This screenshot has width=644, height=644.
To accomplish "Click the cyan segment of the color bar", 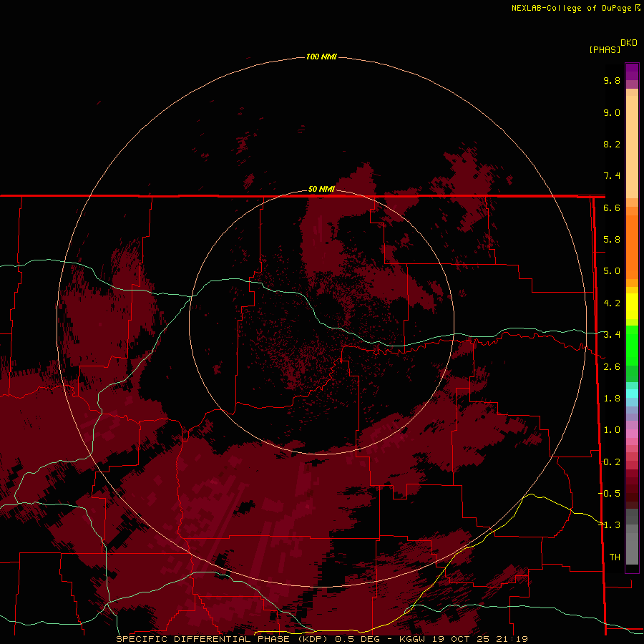I will click(x=632, y=394).
